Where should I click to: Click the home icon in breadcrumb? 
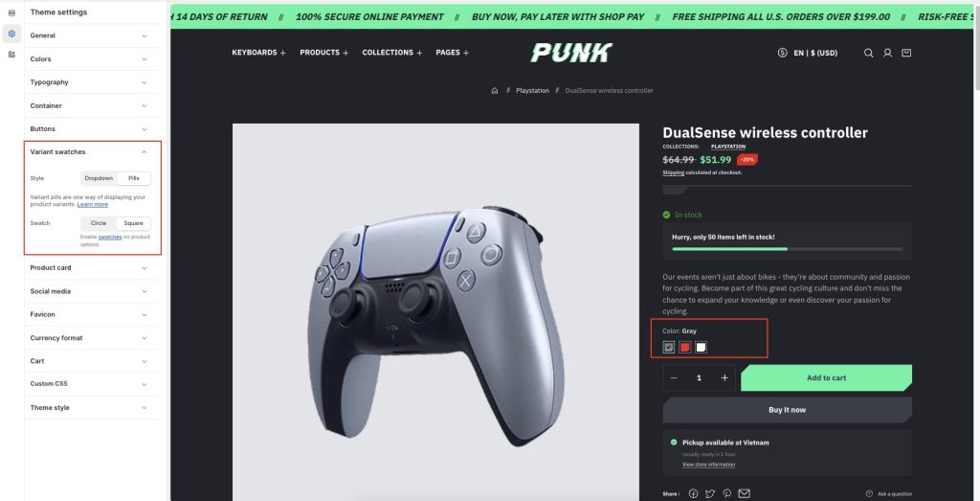click(495, 91)
